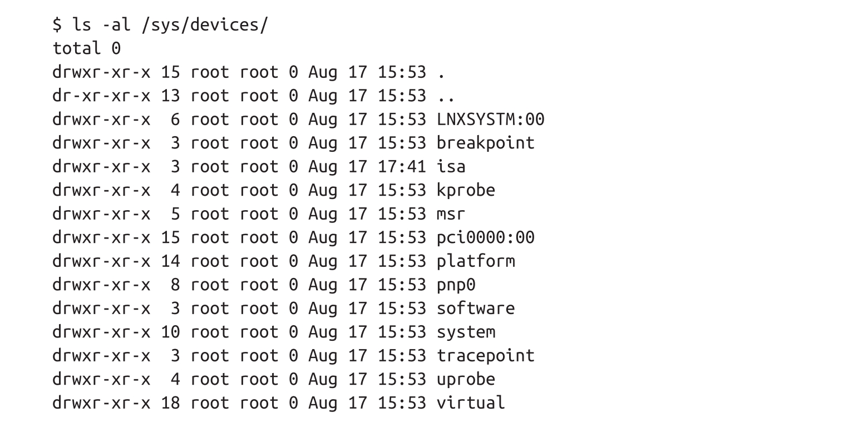Click the dr-xr-xr-x permissions string
The image size is (868, 422).
tap(101, 96)
